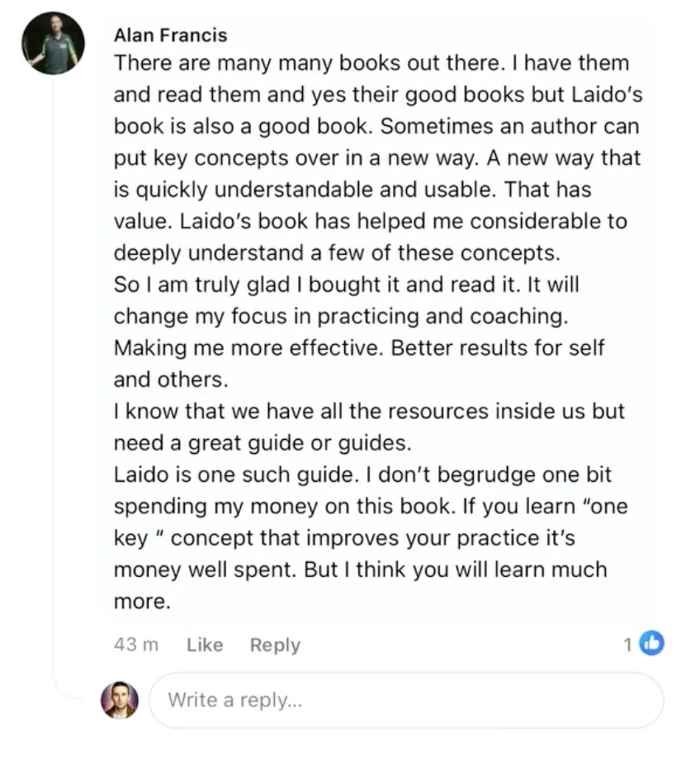This screenshot has height=764, width=700.
Task: Focus the Write a reply field
Action: click(x=406, y=700)
